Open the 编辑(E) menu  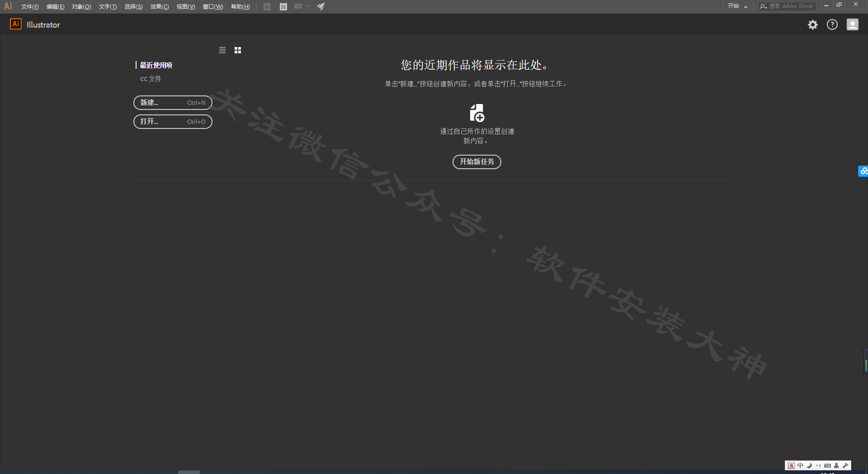click(55, 7)
